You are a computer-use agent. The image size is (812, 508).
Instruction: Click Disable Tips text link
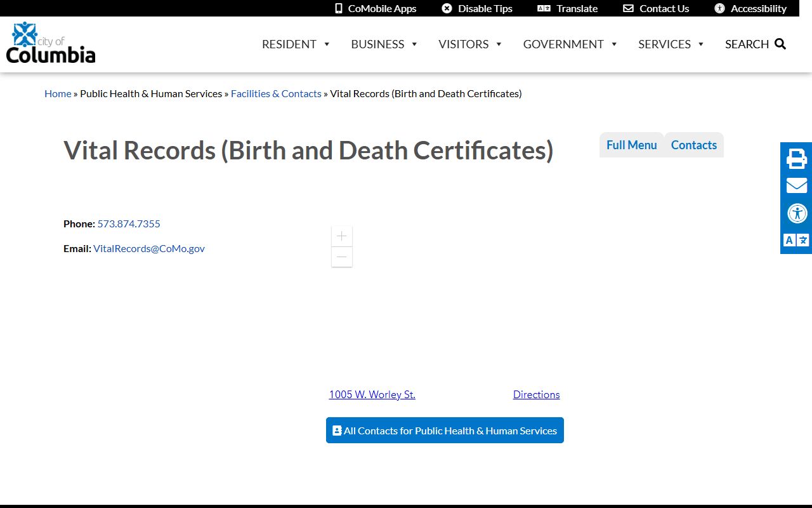(485, 8)
